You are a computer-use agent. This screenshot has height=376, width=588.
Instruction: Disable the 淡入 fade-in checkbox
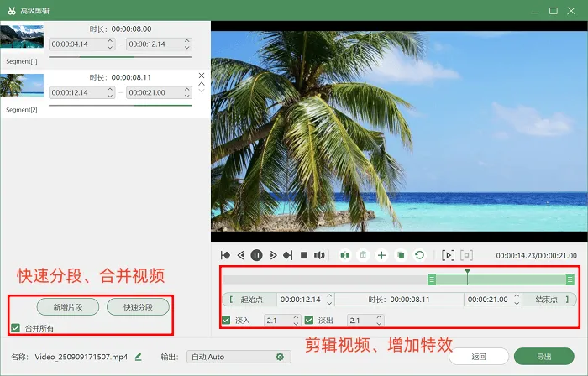[x=226, y=321]
